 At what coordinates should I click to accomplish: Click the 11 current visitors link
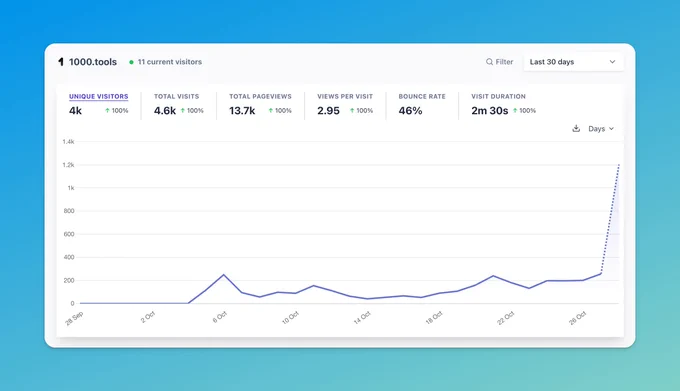170,62
